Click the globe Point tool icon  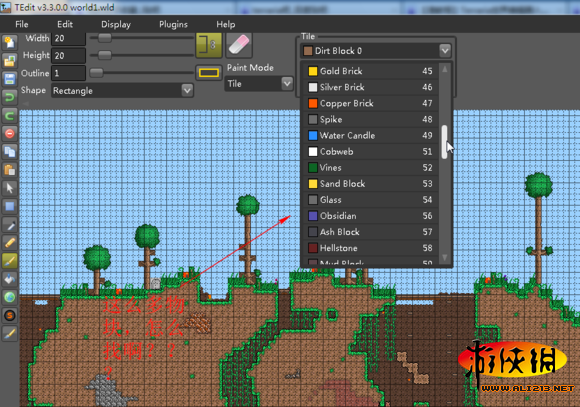[10, 297]
